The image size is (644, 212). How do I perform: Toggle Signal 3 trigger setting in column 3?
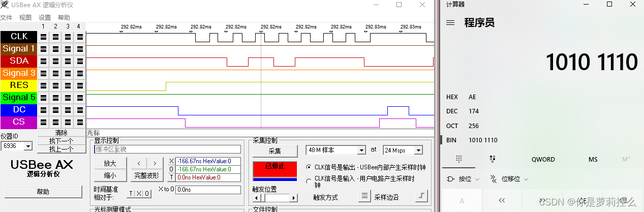pyautogui.click(x=68, y=73)
